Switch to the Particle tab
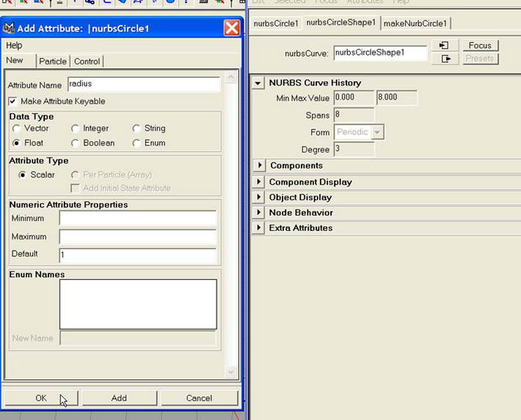 point(53,61)
